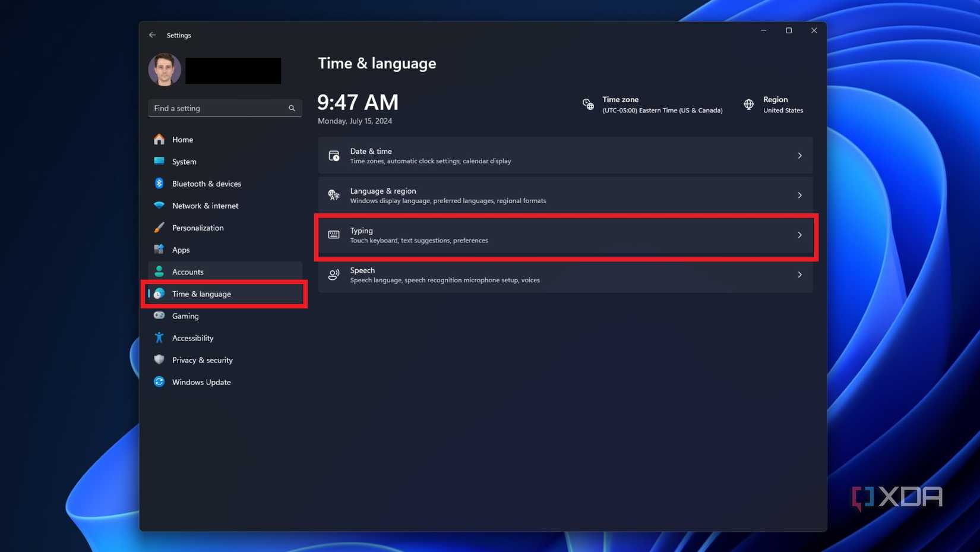The height and width of the screenshot is (552, 980).
Task: Select the Bluetooth & devices icon
Action: 159,183
